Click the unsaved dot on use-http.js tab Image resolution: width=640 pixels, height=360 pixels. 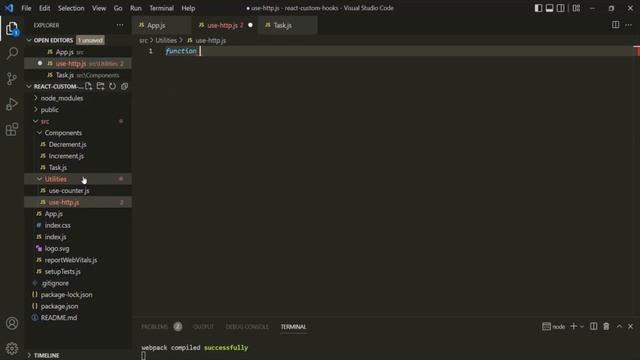251,25
